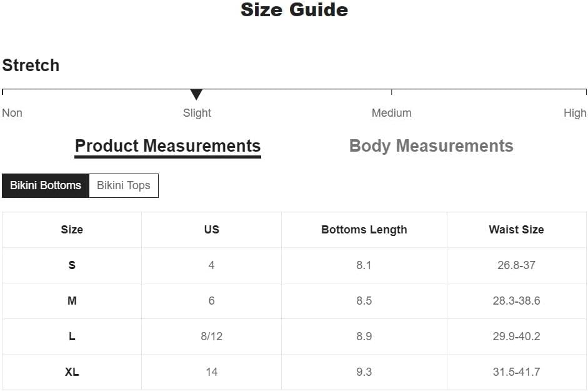The image size is (588, 392).
Task: Open the Bikini Tops size table
Action: tap(123, 185)
